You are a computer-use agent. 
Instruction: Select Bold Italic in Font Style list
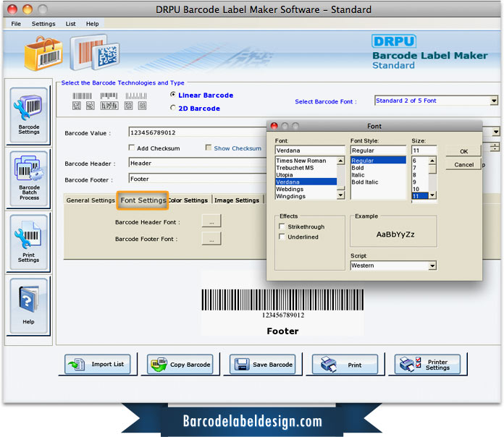click(x=378, y=182)
